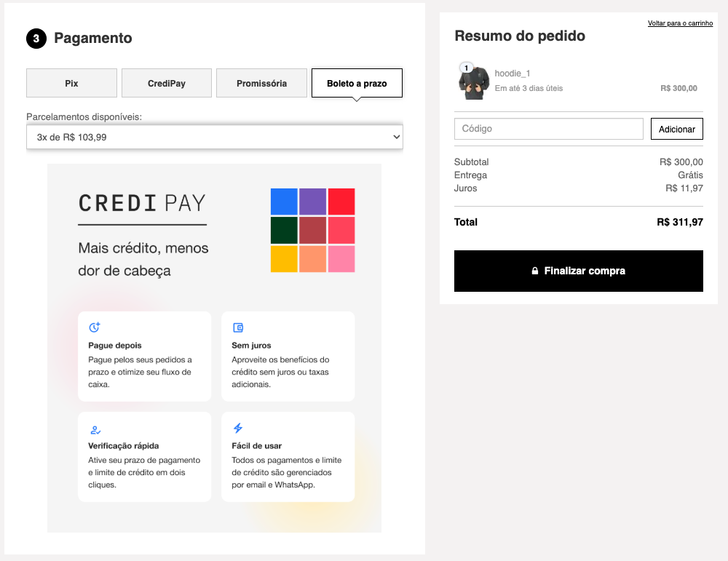
Task: Click the Verificação rápida card title
Action: tap(124, 446)
